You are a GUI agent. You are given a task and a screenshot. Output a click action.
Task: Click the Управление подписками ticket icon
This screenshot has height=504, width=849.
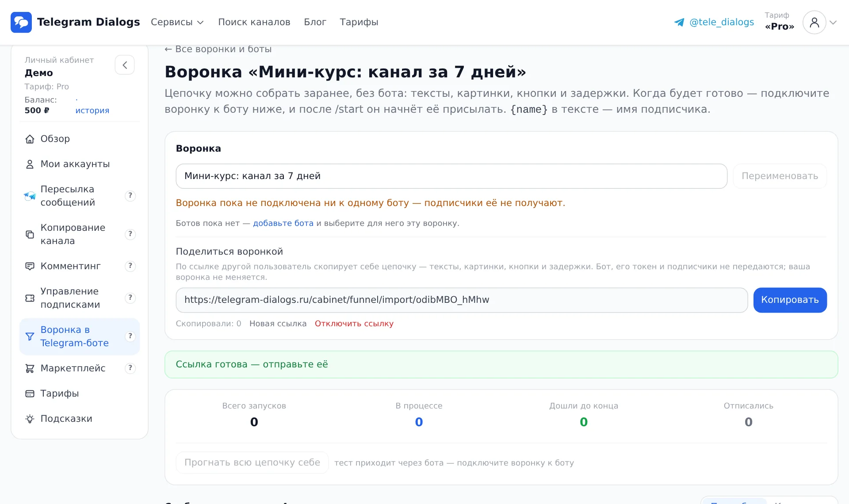pyautogui.click(x=30, y=298)
